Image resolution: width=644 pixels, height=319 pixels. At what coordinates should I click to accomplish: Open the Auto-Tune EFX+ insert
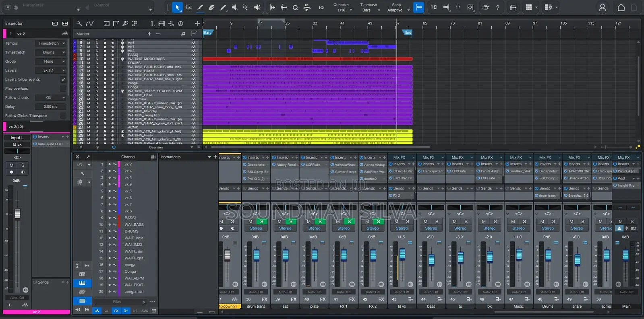[50, 144]
